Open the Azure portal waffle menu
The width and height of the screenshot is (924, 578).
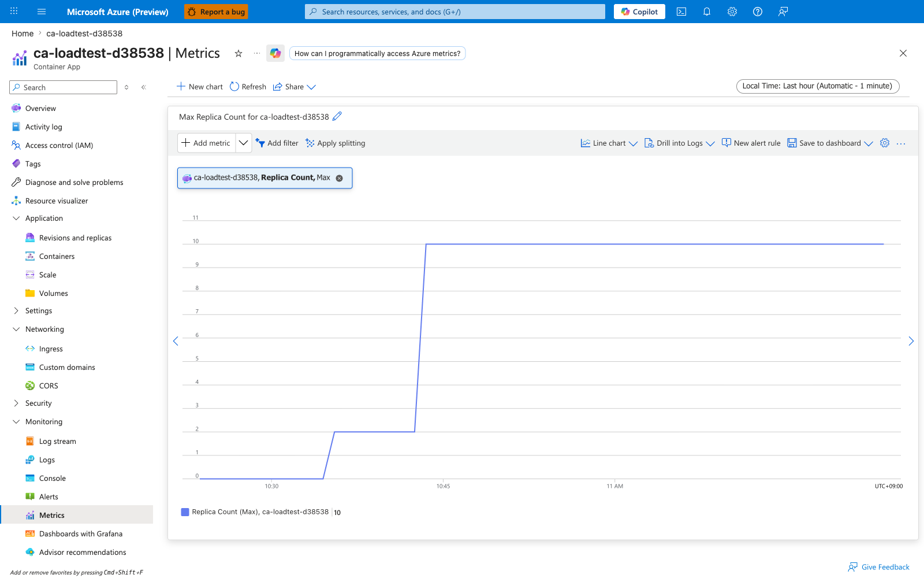pos(14,12)
